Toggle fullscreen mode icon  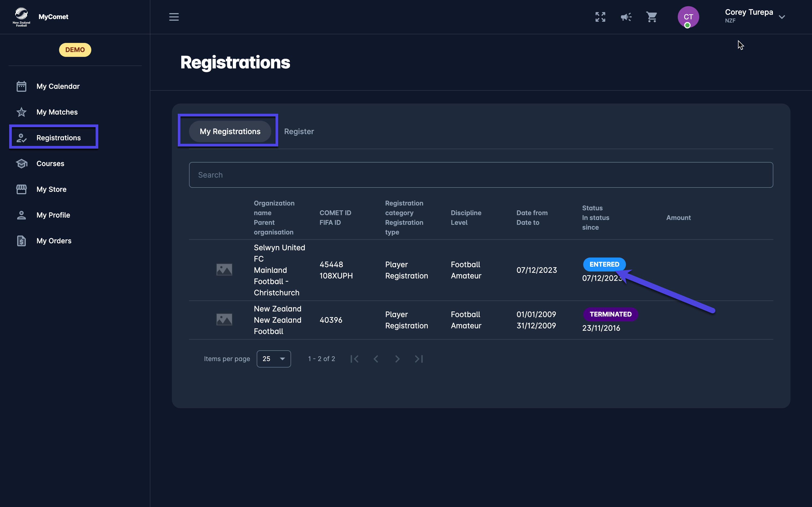tap(600, 17)
